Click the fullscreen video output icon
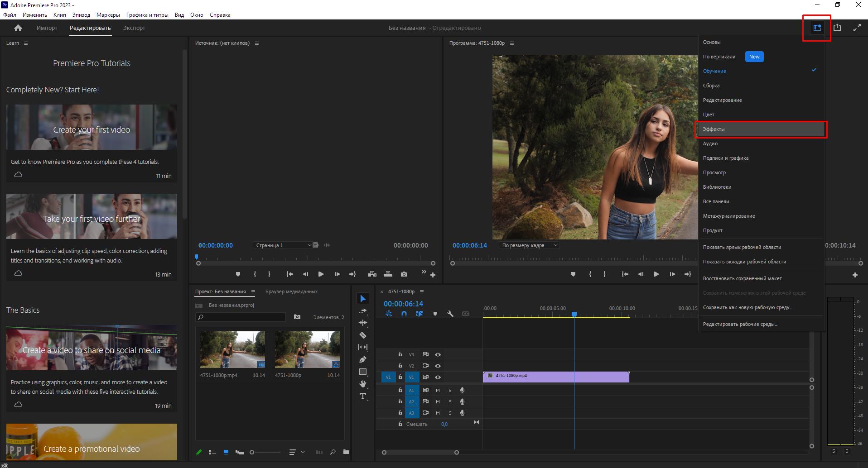The width and height of the screenshot is (868, 468). point(857,28)
